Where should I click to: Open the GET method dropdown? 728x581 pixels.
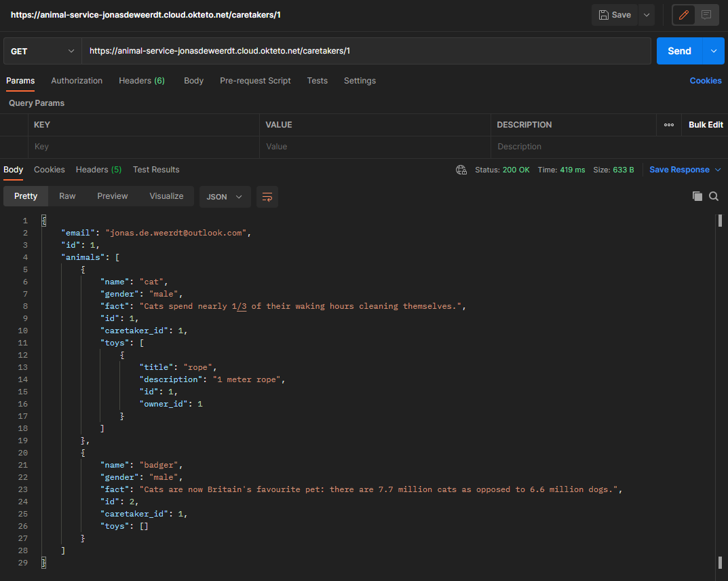[x=42, y=51]
